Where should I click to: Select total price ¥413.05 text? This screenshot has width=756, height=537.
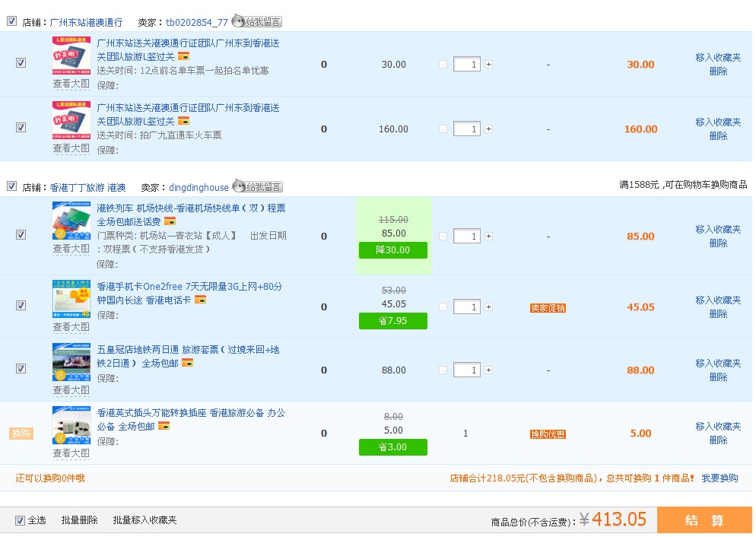pyautogui.click(x=613, y=520)
